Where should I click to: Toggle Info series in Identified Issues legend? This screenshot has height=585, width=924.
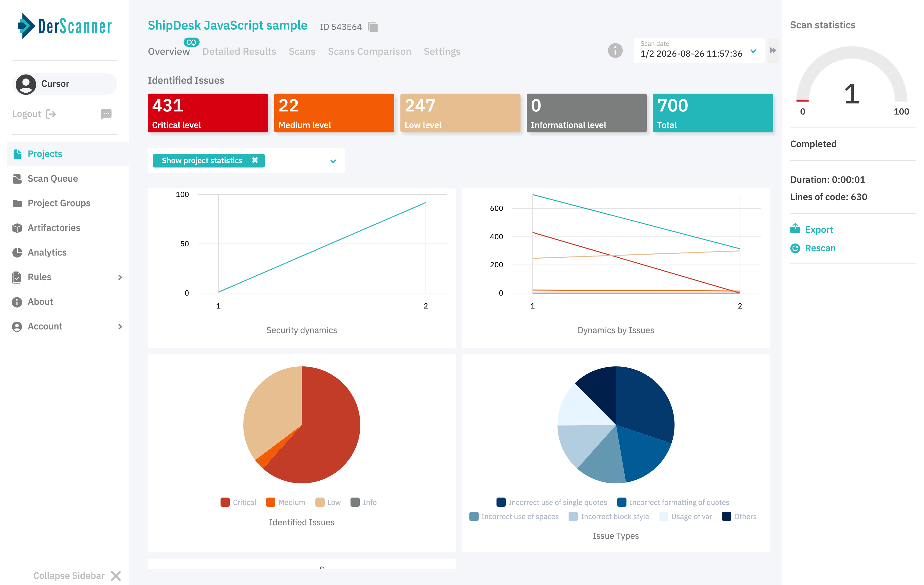point(363,502)
